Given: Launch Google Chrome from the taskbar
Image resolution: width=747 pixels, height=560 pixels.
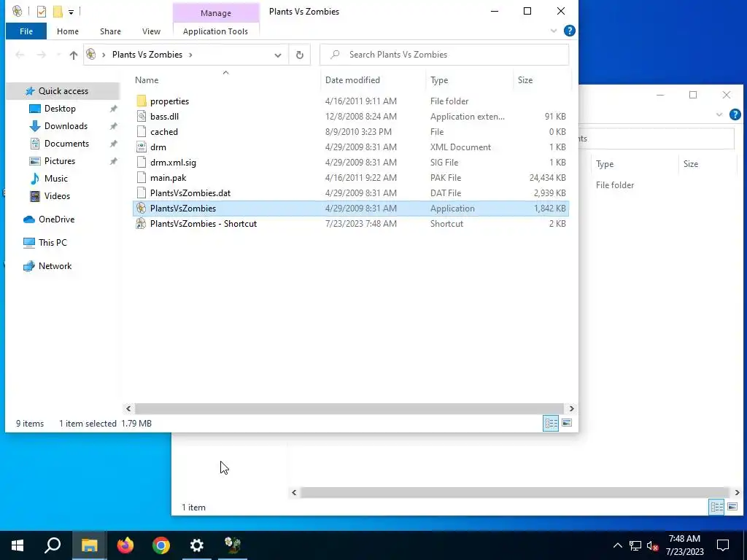Looking at the screenshot, I should (x=161, y=545).
